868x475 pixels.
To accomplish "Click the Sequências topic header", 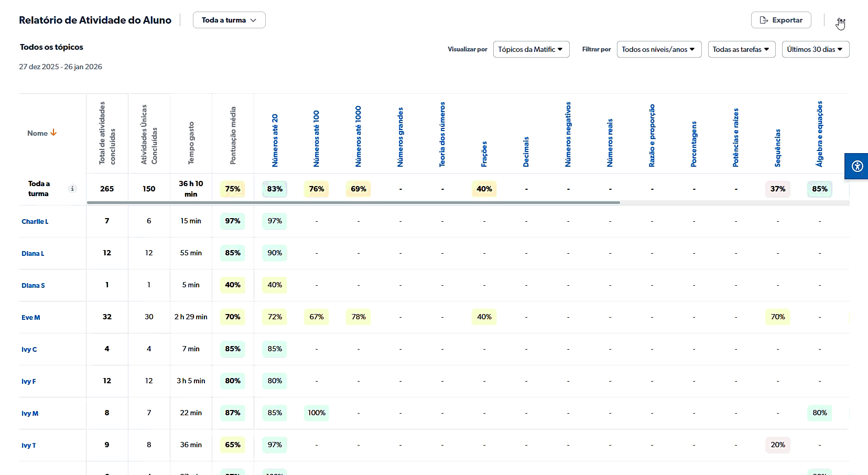I will click(x=778, y=148).
